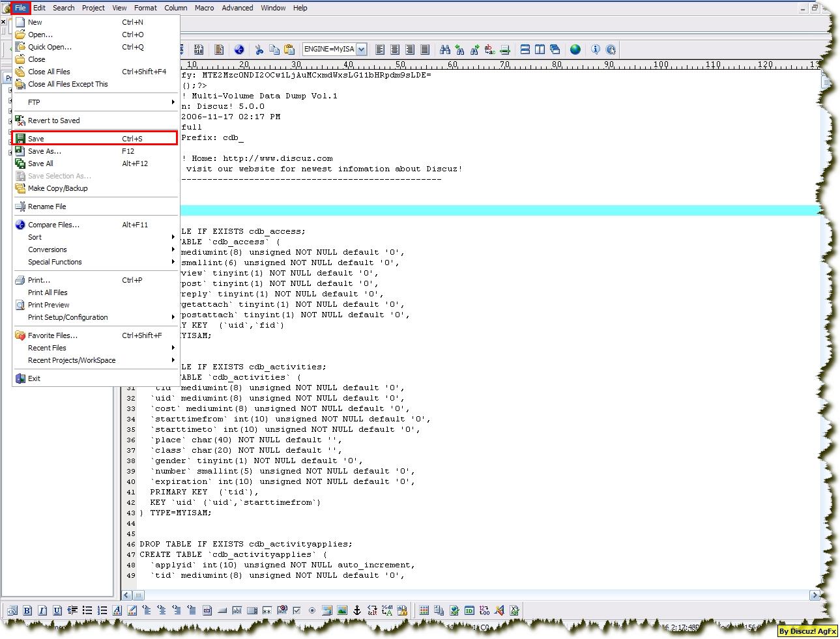Click the green globe browser icon
840x639 pixels.
(575, 50)
